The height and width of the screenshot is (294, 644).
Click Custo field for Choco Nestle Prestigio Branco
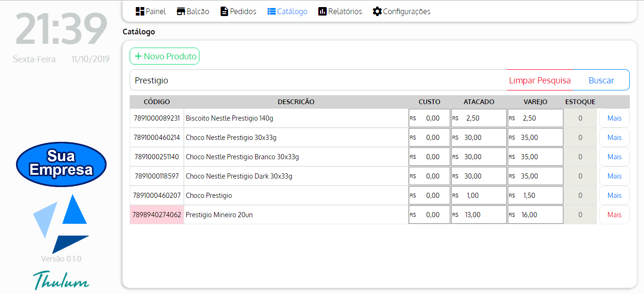coord(429,157)
